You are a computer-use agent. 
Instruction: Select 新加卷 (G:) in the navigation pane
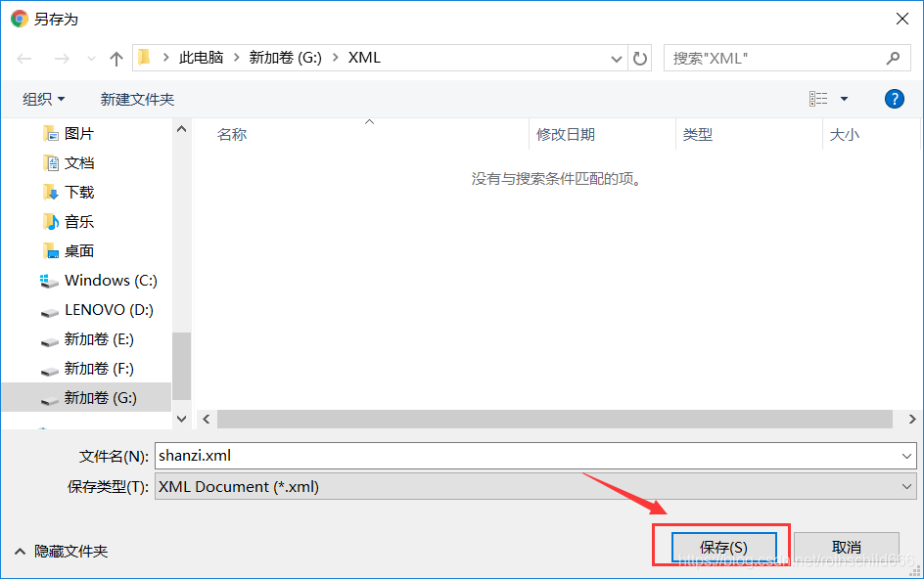[86, 398]
